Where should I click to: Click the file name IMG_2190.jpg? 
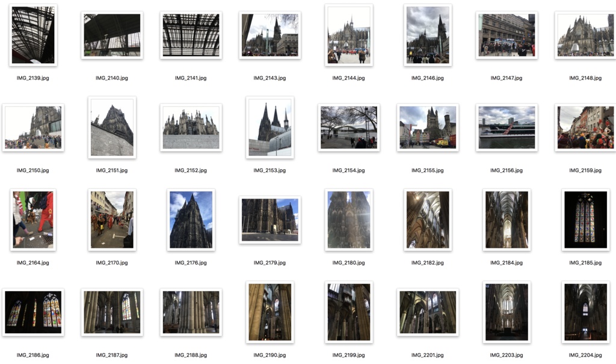tap(270, 356)
